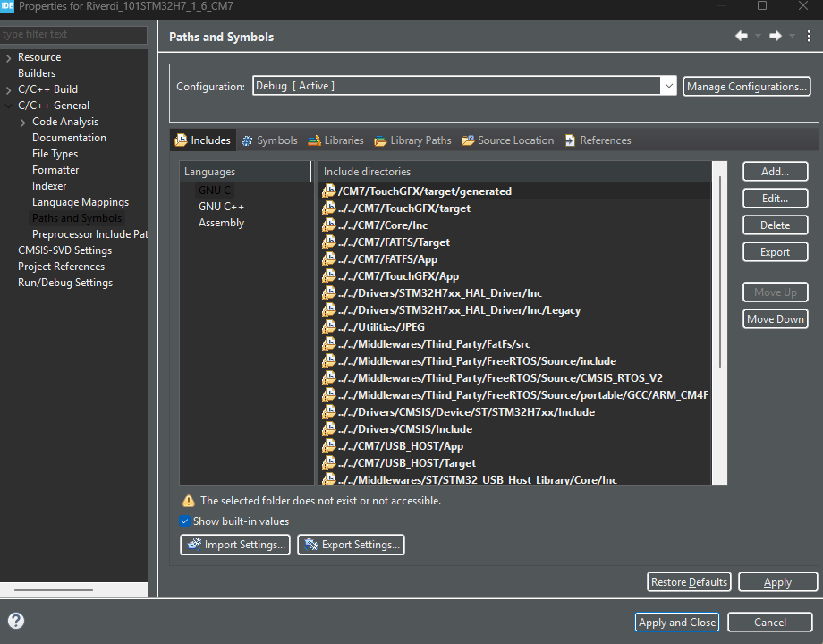823x644 pixels.
Task: Click the Apply and Close button
Action: click(x=676, y=622)
